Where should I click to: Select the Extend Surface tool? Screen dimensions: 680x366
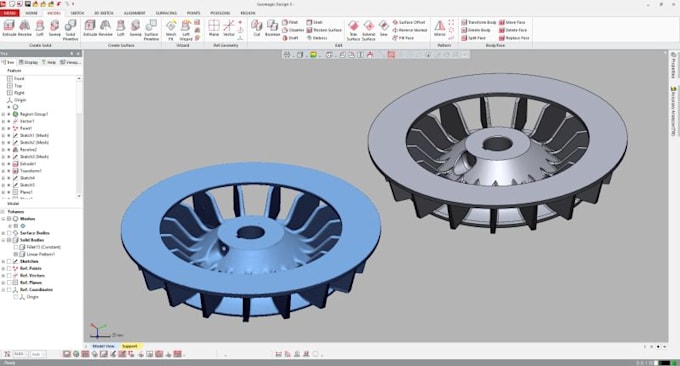click(369, 30)
